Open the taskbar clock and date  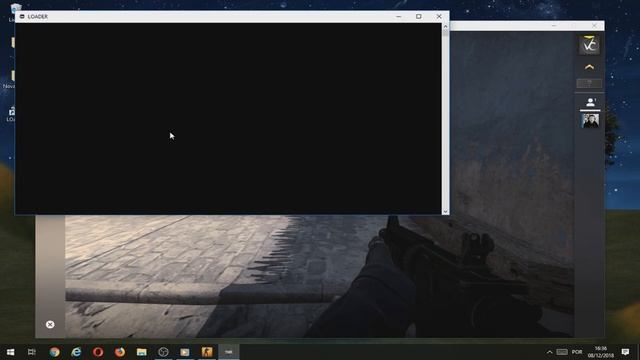[x=601, y=352]
